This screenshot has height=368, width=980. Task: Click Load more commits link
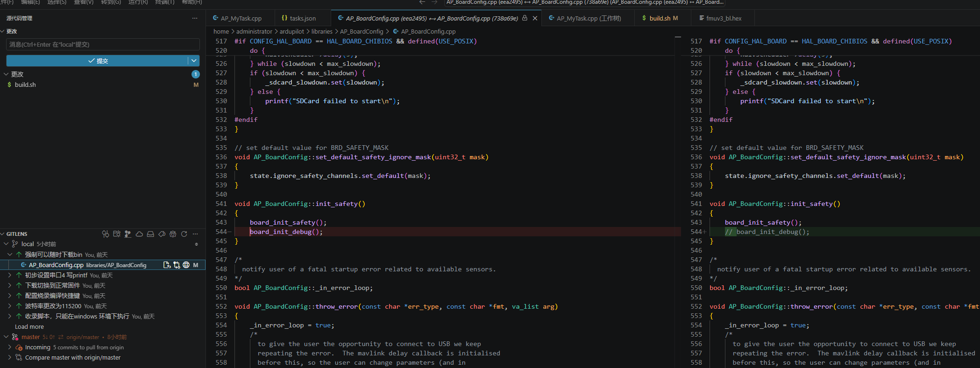[29, 327]
